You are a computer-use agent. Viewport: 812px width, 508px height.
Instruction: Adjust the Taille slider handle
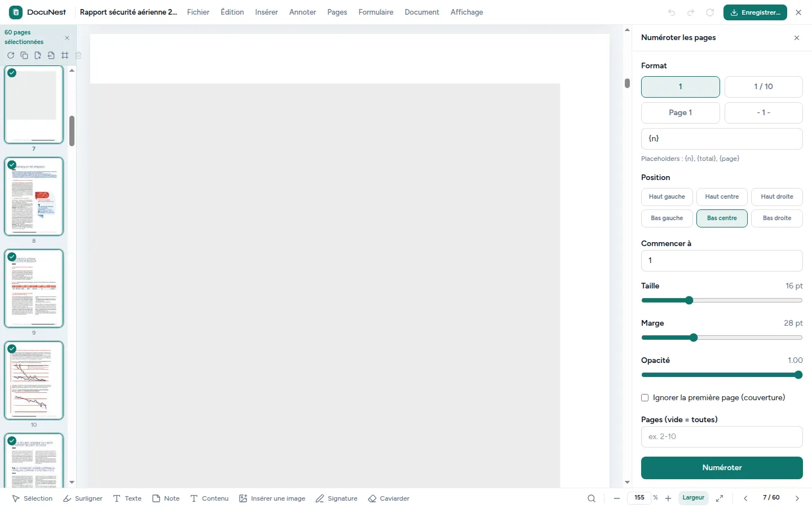click(689, 300)
